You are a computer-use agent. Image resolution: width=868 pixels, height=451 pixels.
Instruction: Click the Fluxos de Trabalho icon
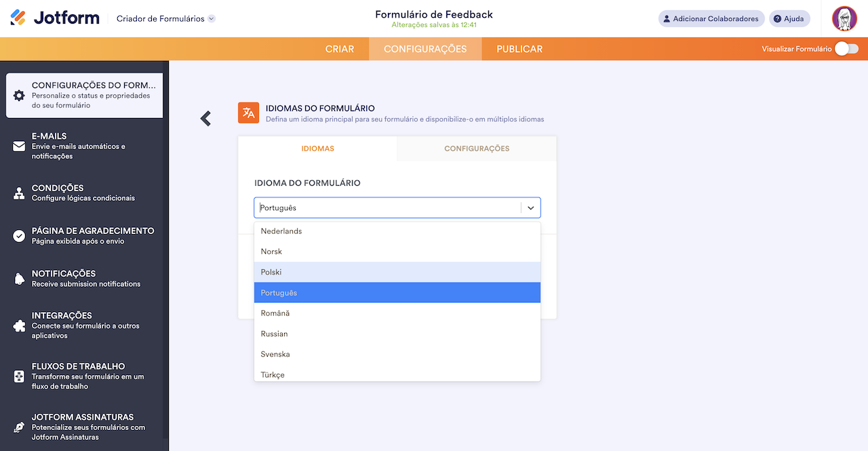pyautogui.click(x=19, y=376)
